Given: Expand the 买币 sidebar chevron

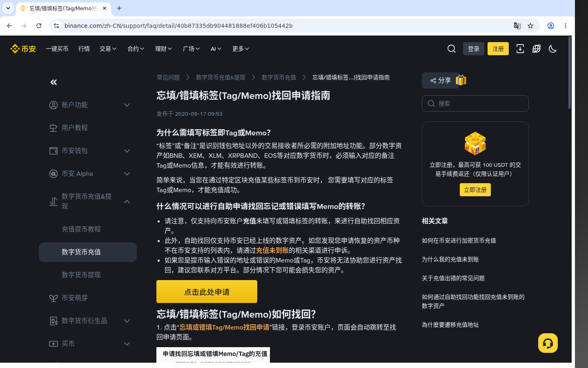Looking at the screenshot, I should click(127, 344).
